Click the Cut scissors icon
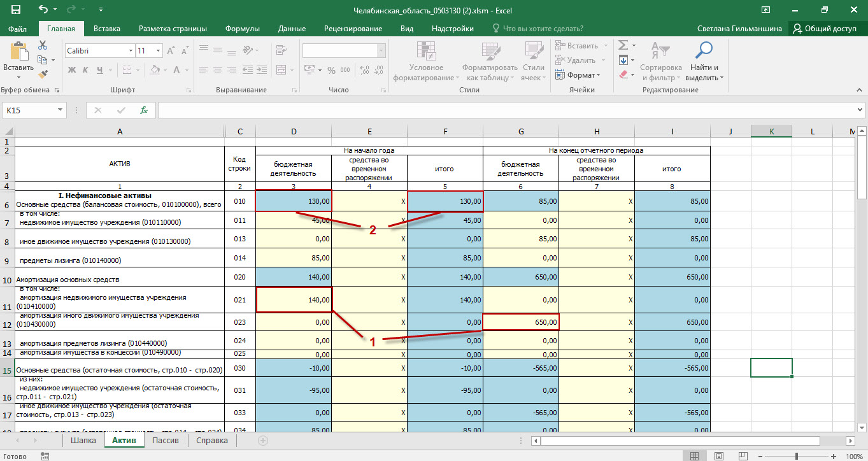868x461 pixels. 43,45
